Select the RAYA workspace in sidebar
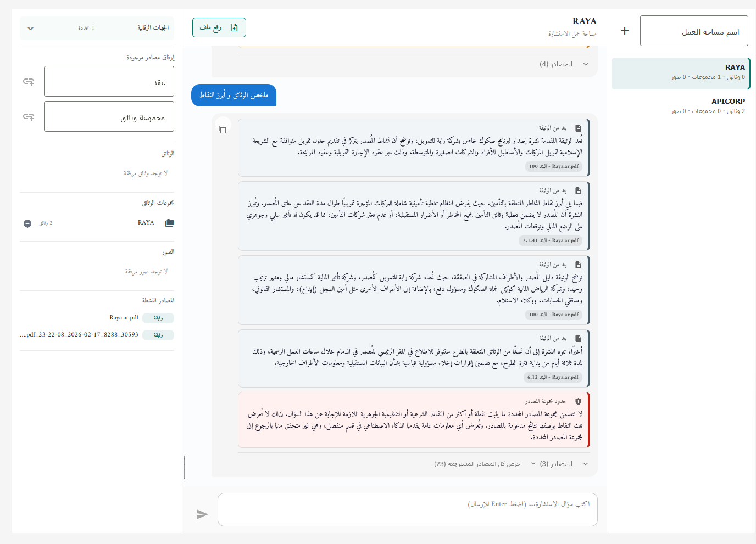The image size is (756, 544). coord(681,73)
